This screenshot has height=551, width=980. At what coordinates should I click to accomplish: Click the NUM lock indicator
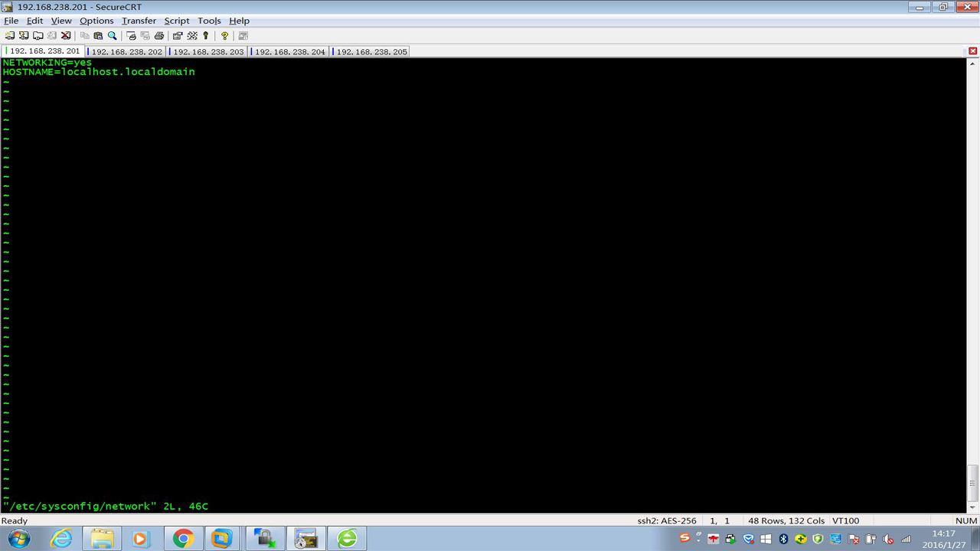click(966, 521)
